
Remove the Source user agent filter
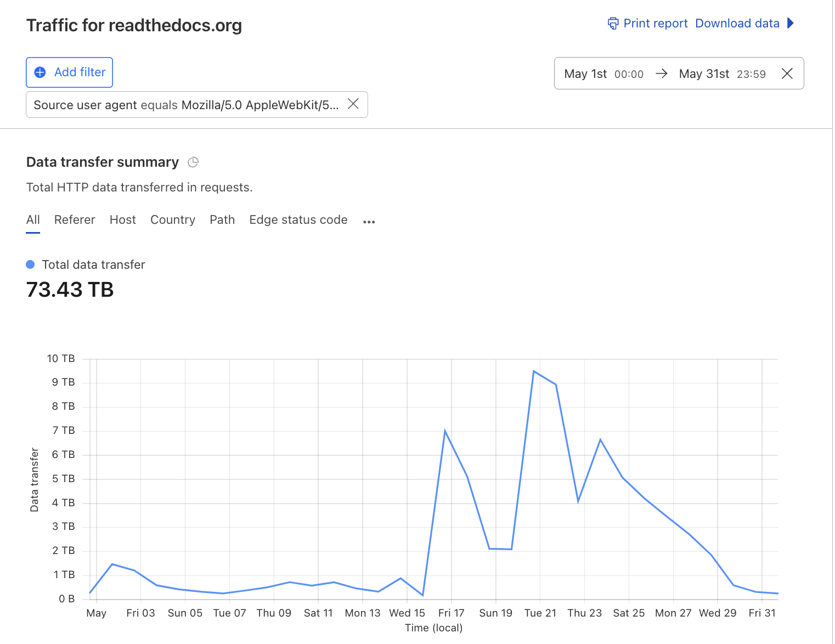click(x=353, y=104)
